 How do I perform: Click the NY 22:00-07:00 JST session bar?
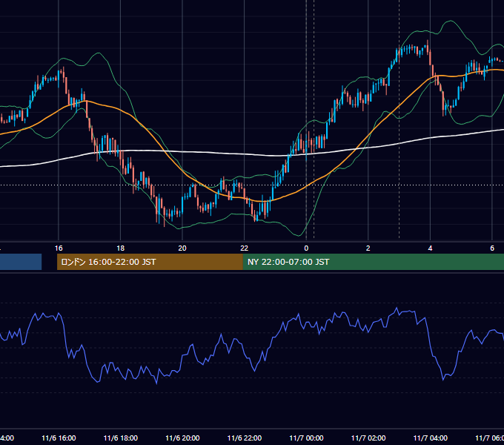374,262
